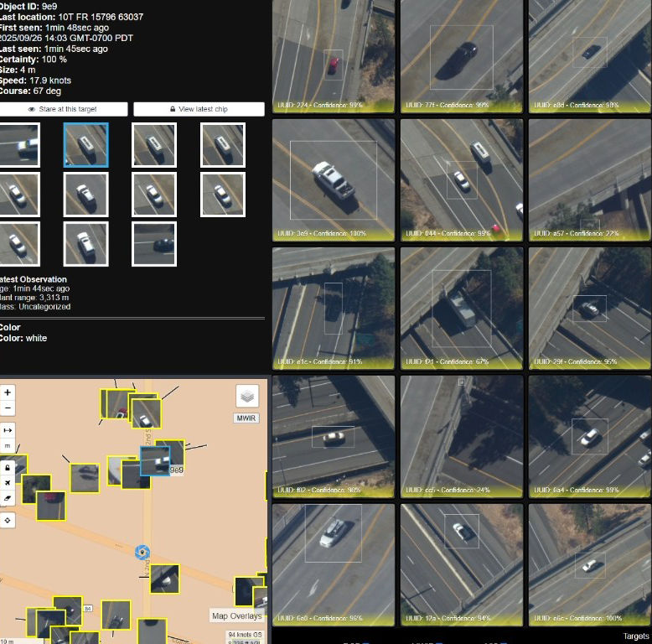Image resolution: width=652 pixels, height=644 pixels.
Task: Expand the Map Overlays panel
Action: coord(236,615)
